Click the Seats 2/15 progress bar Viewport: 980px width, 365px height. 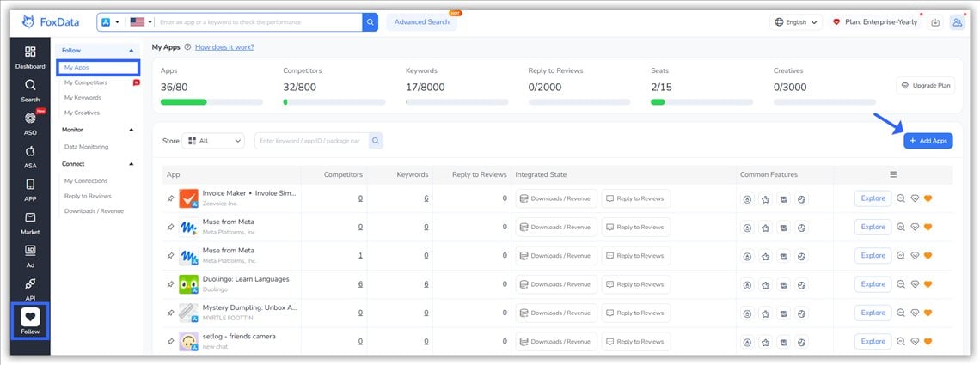[x=701, y=101]
